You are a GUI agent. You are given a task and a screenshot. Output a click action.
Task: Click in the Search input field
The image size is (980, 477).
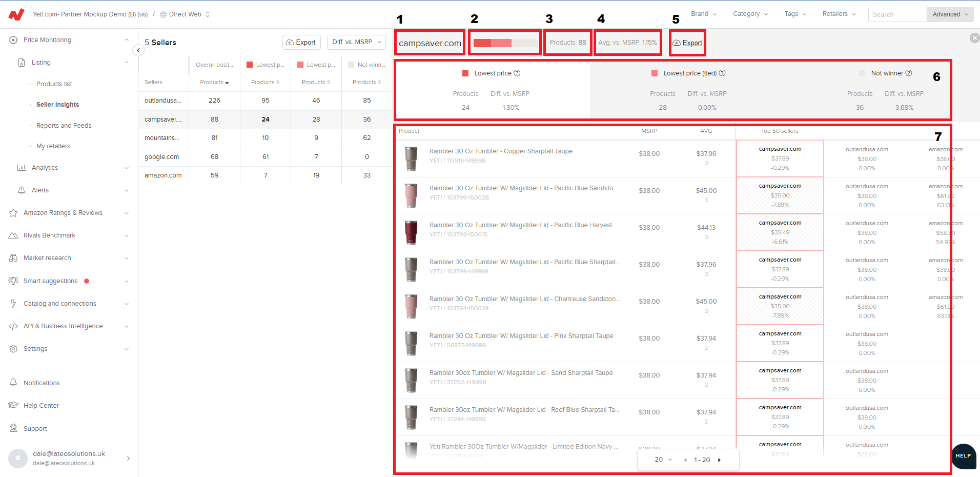point(897,14)
